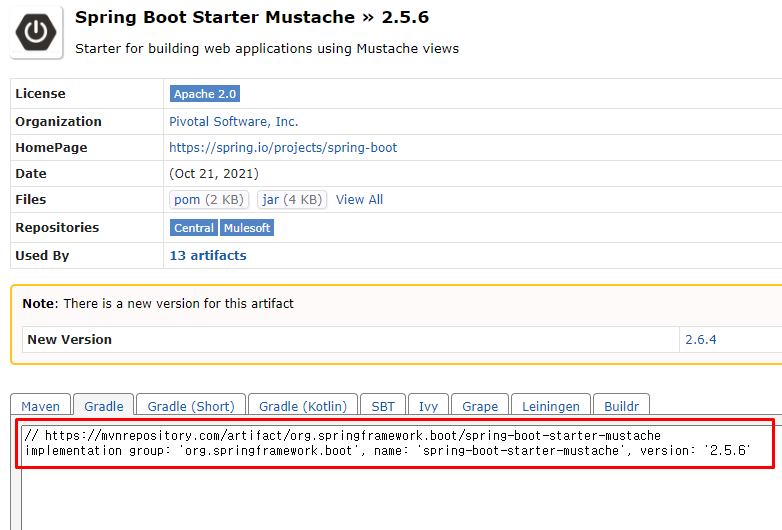Click the Files row label
The width and height of the screenshot is (782, 530).
pyautogui.click(x=31, y=199)
